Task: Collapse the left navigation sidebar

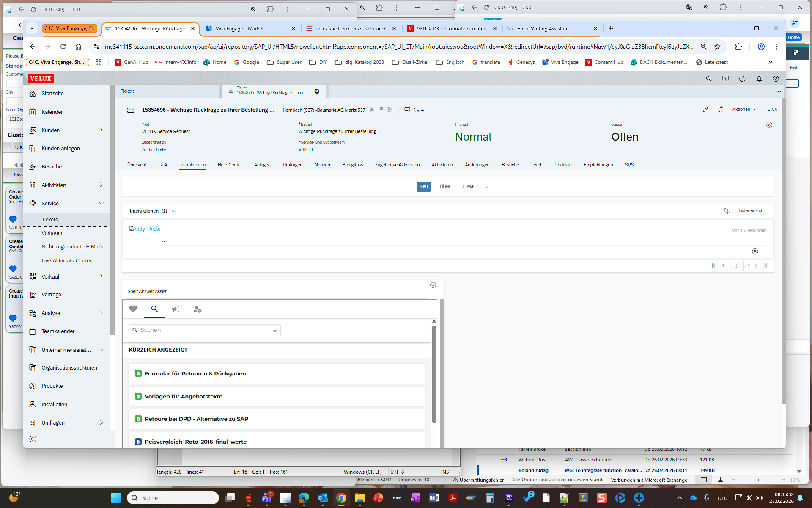Action: click(x=33, y=439)
